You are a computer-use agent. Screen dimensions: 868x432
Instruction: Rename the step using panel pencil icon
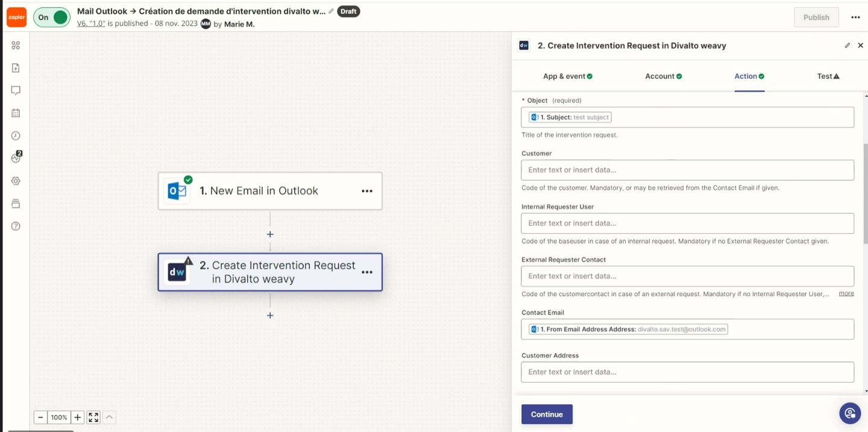pos(847,45)
